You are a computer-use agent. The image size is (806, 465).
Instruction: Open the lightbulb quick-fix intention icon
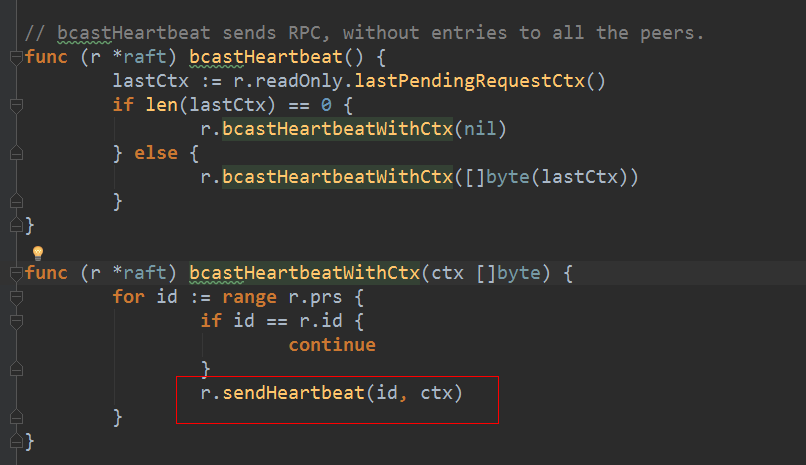[38, 253]
